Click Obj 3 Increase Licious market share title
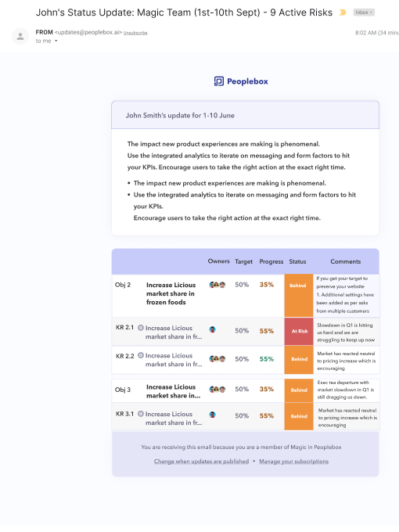399x532 pixels. point(173,391)
